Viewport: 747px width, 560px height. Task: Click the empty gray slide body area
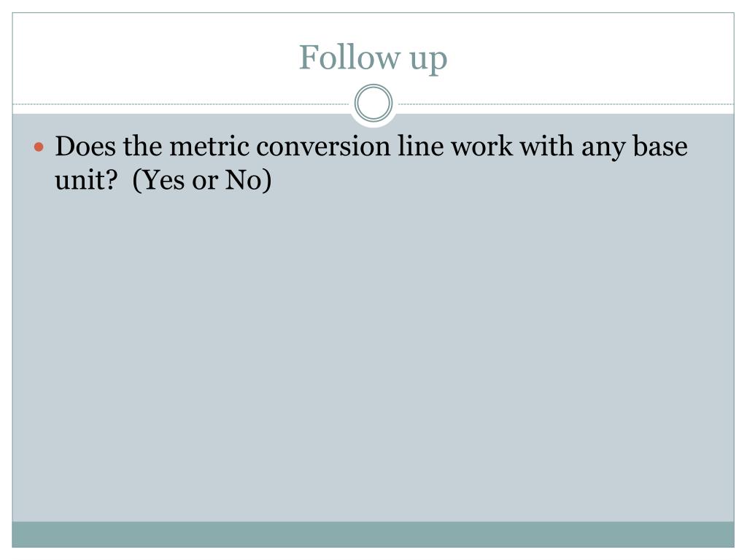373,357
